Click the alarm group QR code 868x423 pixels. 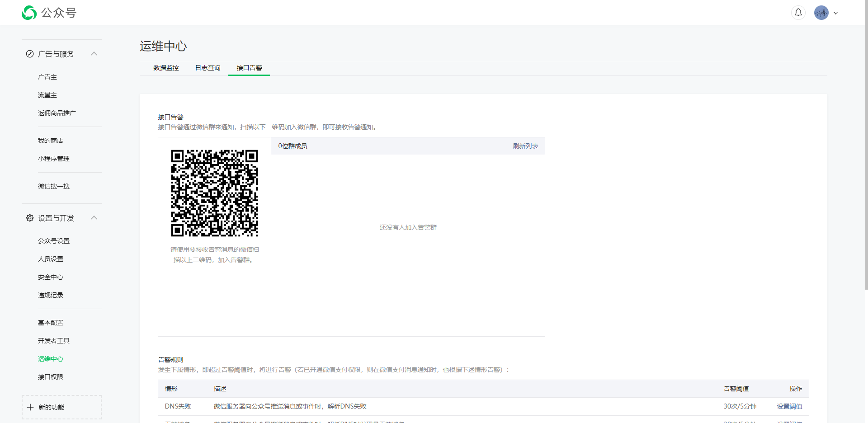click(x=214, y=193)
